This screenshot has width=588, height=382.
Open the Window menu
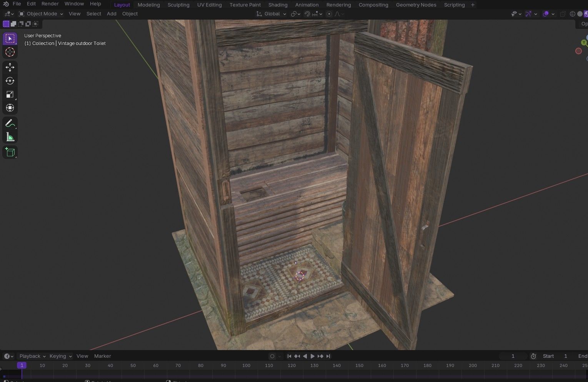click(74, 4)
